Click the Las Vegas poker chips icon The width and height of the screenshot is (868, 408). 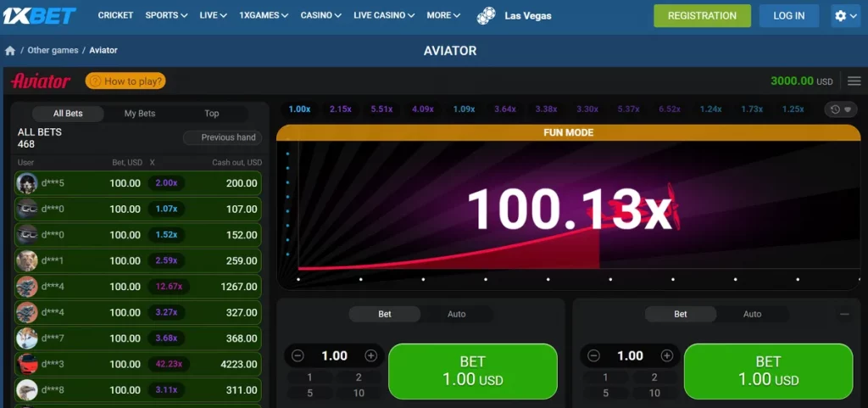point(487,15)
